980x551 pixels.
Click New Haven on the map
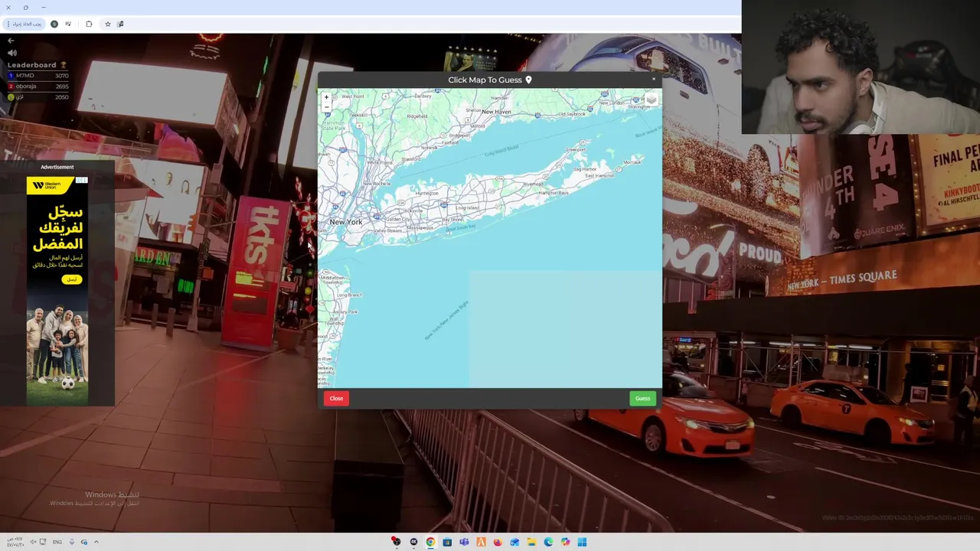click(496, 112)
